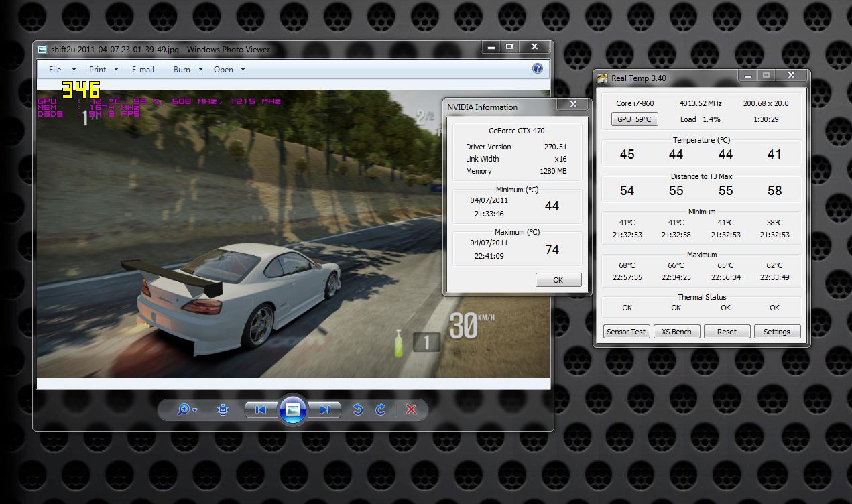Image resolution: width=852 pixels, height=504 pixels.
Task: Click the fourth core temperature 41
Action: pos(774,154)
